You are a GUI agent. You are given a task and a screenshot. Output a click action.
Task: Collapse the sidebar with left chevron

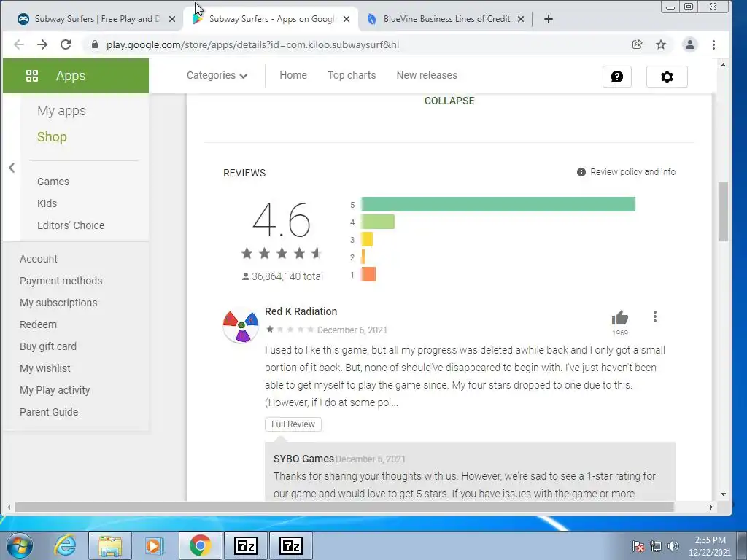pyautogui.click(x=12, y=168)
